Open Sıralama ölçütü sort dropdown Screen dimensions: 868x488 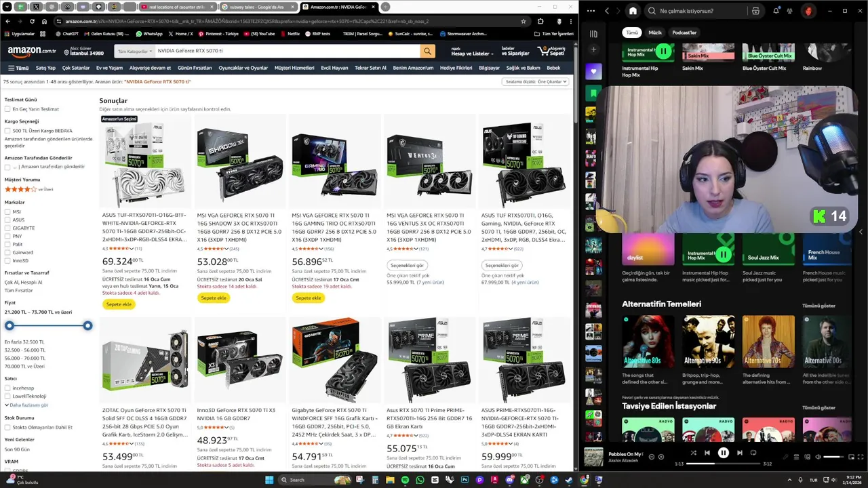[535, 81]
